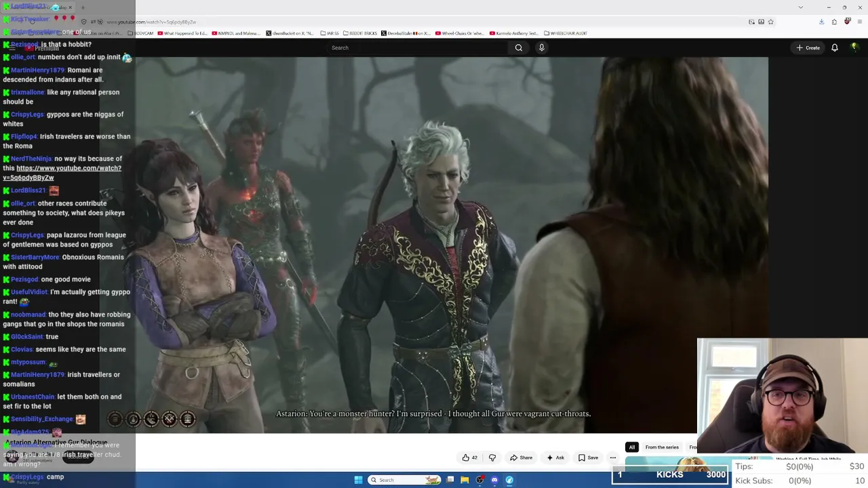
Task: Click the first round game hotbar icon
Action: click(115, 420)
